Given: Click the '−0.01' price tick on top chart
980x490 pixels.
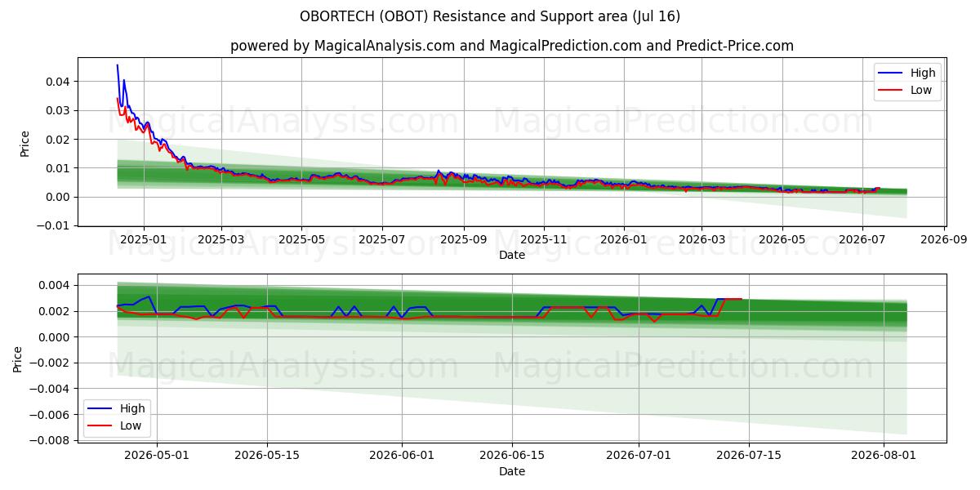Looking at the screenshot, I should coord(55,225).
